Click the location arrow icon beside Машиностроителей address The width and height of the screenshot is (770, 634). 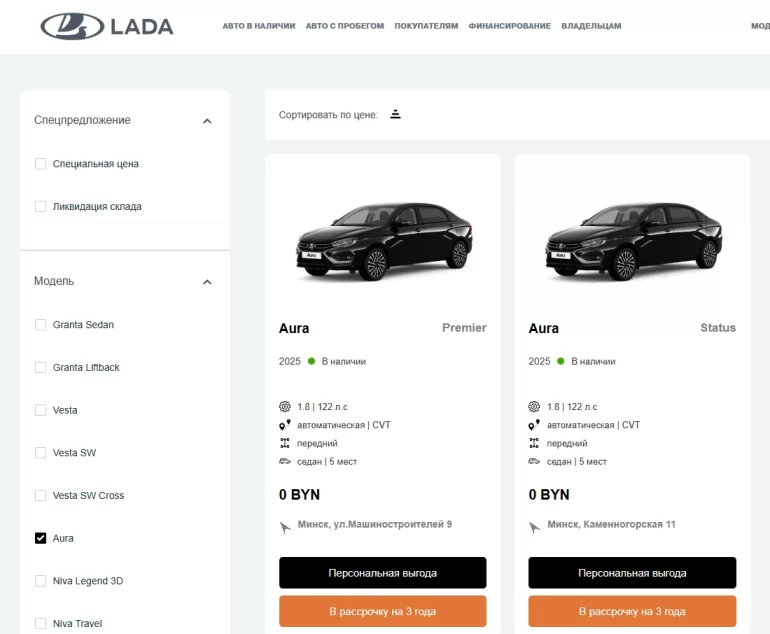[x=286, y=526]
